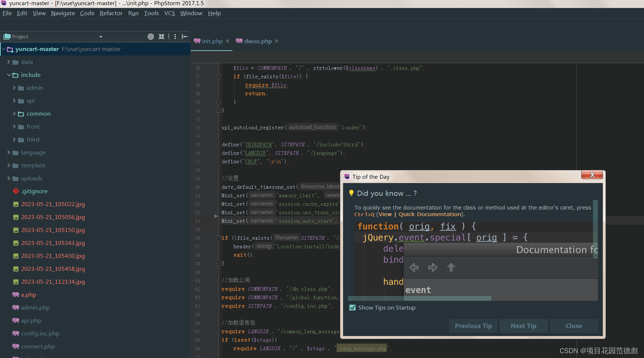Viewport: 644px width, 358px height.
Task: Click Close button in Tip of the Day
Action: coord(574,326)
